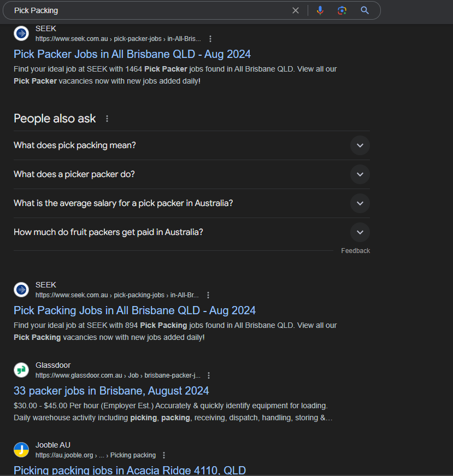The width and height of the screenshot is (453, 476).
Task: Open options for Pick Packing SEEK result
Action: point(208,295)
